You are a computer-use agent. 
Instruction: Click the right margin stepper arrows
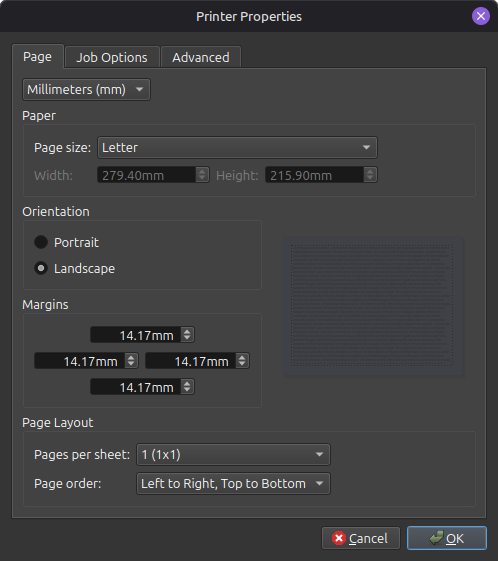click(x=242, y=361)
